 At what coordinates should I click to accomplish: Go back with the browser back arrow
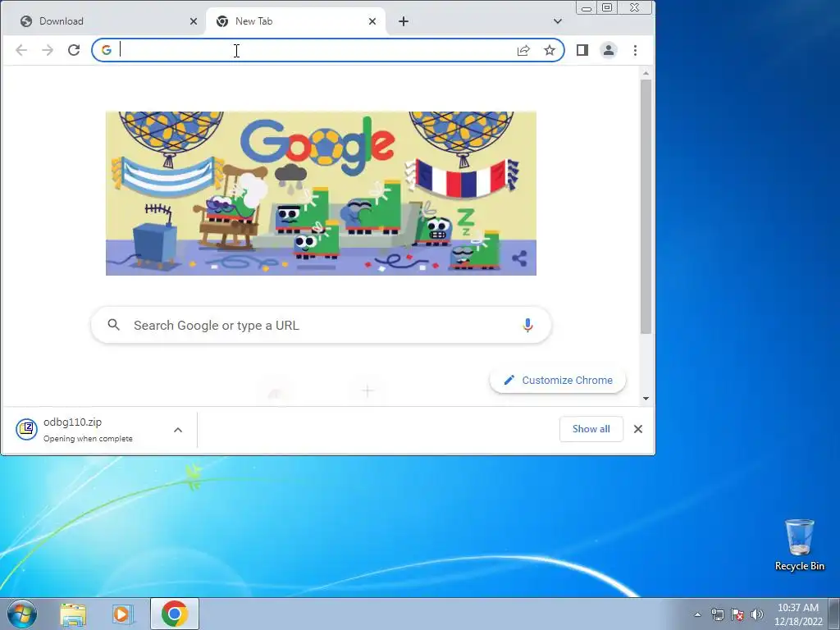click(x=21, y=50)
